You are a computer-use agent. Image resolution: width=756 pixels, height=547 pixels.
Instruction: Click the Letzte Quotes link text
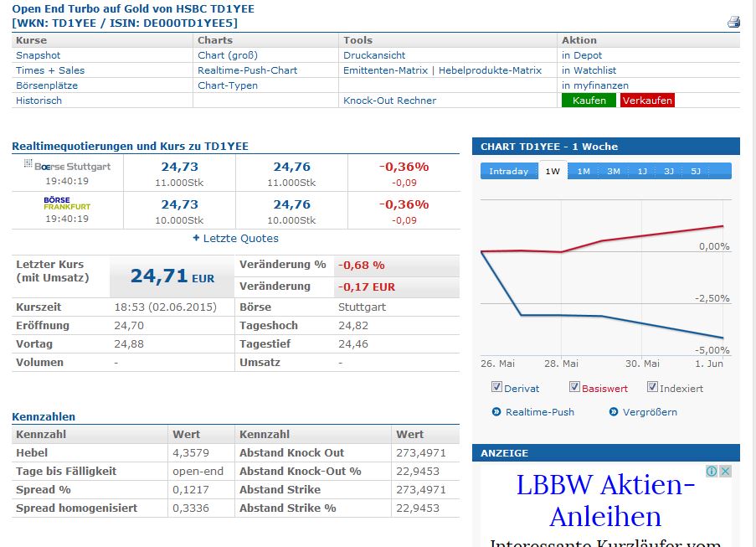pos(240,238)
